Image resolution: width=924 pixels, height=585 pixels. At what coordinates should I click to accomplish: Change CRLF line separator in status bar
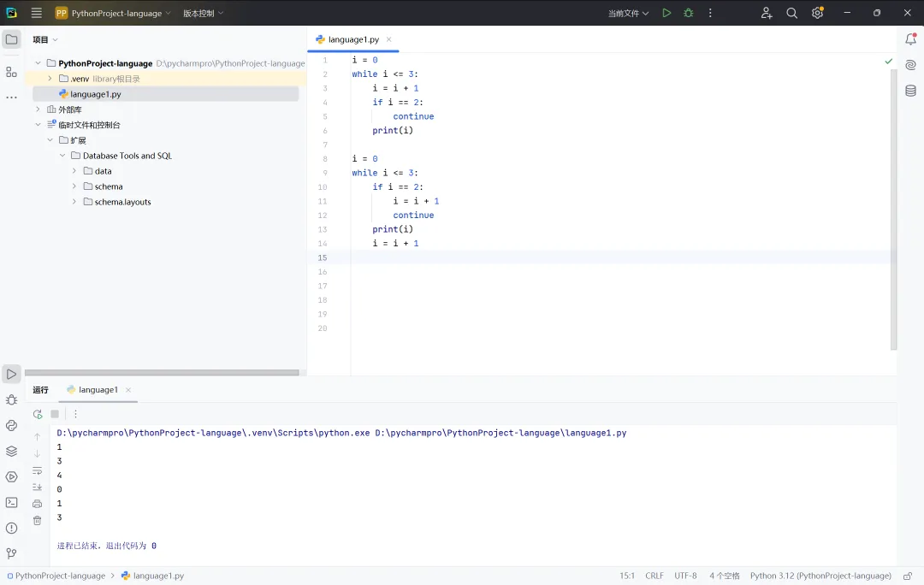point(654,576)
